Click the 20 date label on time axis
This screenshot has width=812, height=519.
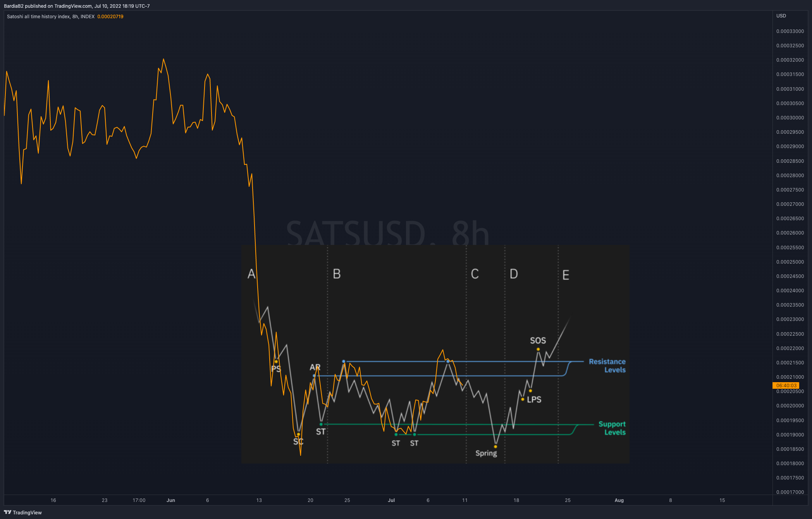point(310,500)
